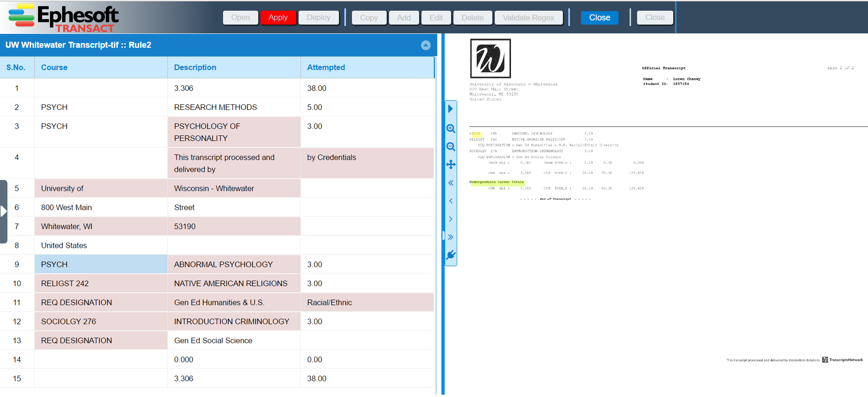The width and height of the screenshot is (868, 397).
Task: Click the 'Gen Ed Humanities & U.S.' cell
Action: point(234,302)
